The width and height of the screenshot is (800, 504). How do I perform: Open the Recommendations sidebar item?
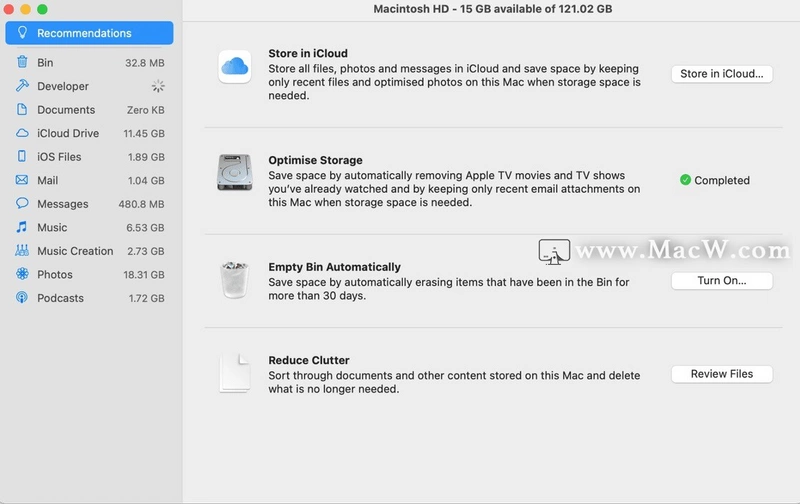pyautogui.click(x=89, y=33)
